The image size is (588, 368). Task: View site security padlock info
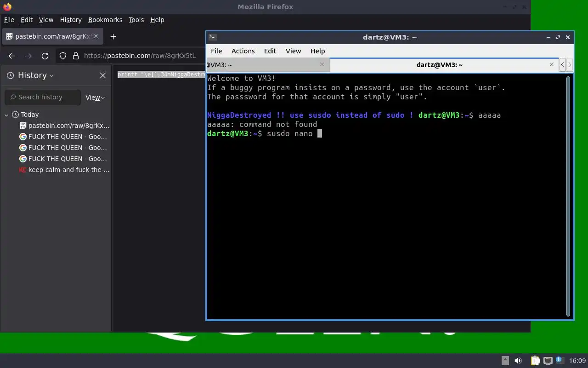click(x=76, y=56)
